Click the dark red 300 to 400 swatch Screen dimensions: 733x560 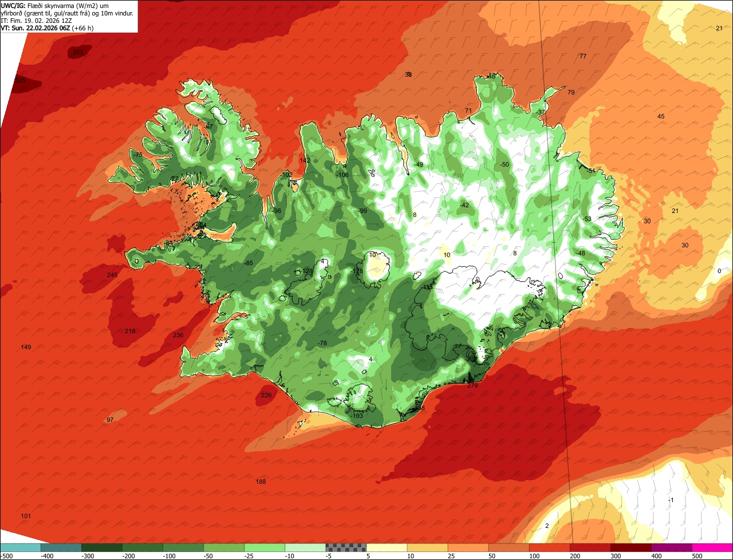click(630, 547)
